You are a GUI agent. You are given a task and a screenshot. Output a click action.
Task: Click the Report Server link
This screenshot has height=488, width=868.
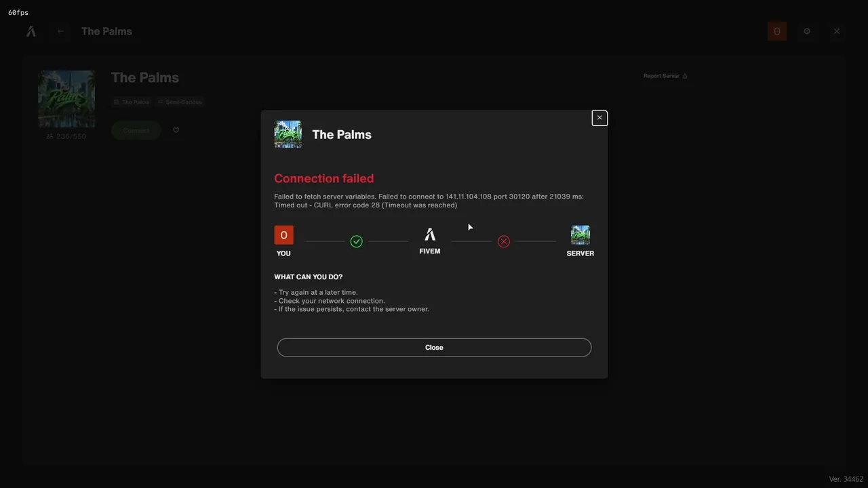[x=665, y=76]
